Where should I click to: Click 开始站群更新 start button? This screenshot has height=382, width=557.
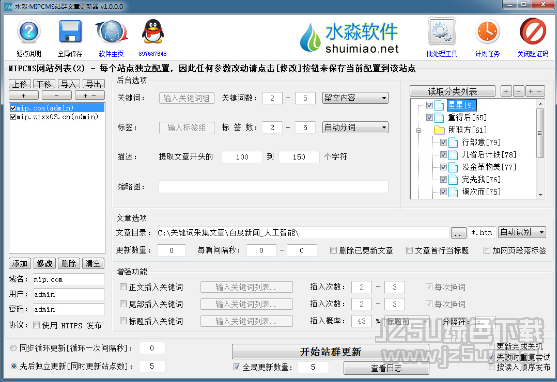[330, 352]
